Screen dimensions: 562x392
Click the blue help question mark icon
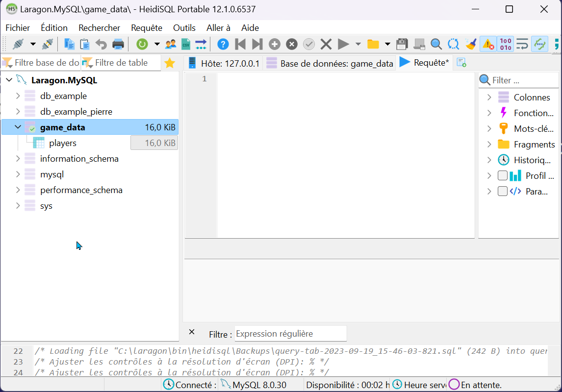point(223,45)
